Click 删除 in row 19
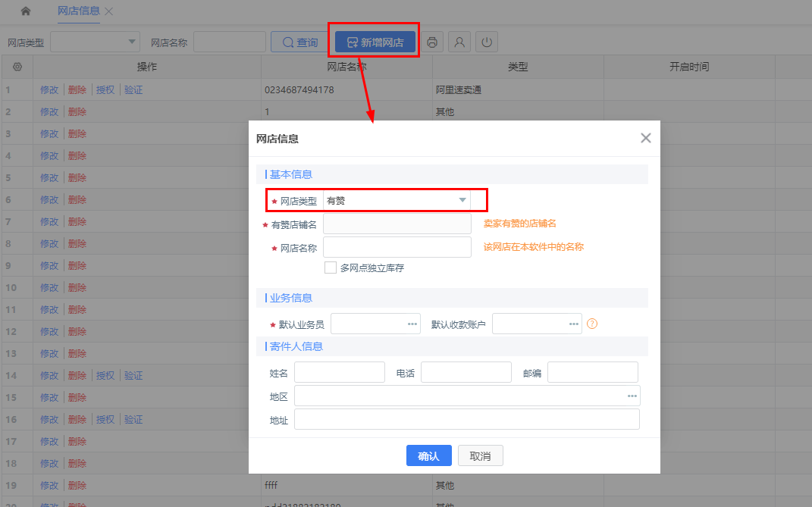The width and height of the screenshot is (812, 507). coord(77,485)
